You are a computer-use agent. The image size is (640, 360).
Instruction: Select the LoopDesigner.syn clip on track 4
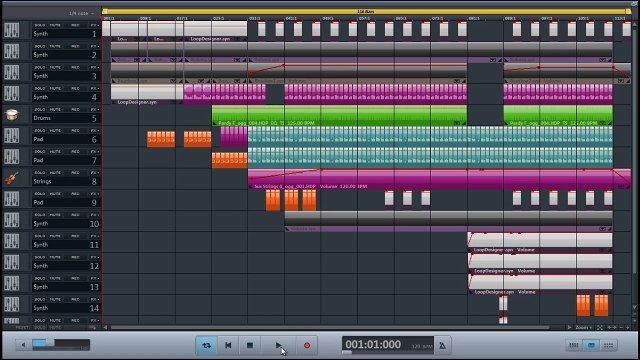coord(147,94)
